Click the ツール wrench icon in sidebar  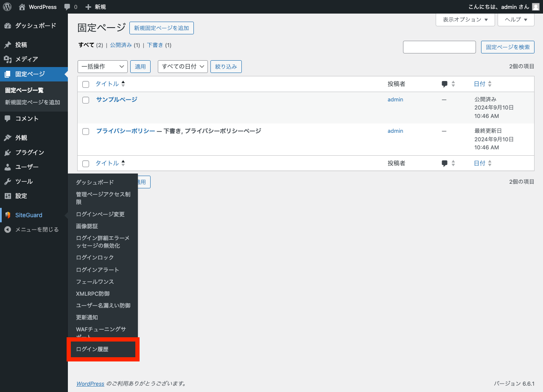[x=8, y=182]
